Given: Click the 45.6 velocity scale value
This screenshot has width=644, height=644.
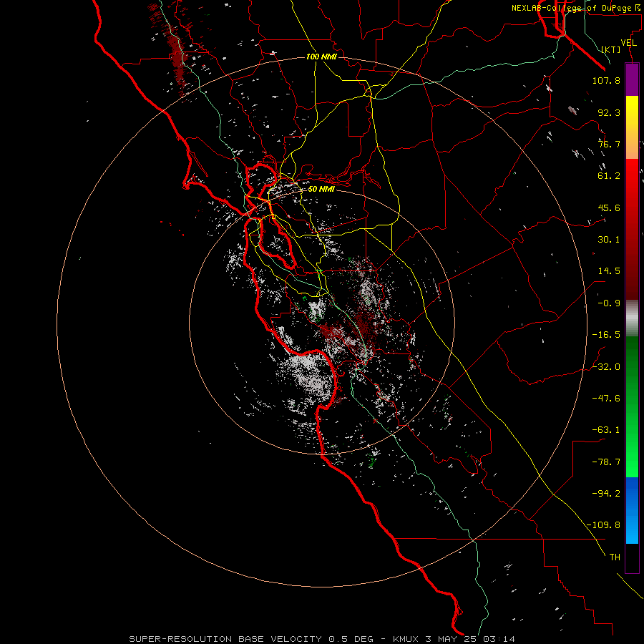Looking at the screenshot, I should tap(609, 208).
